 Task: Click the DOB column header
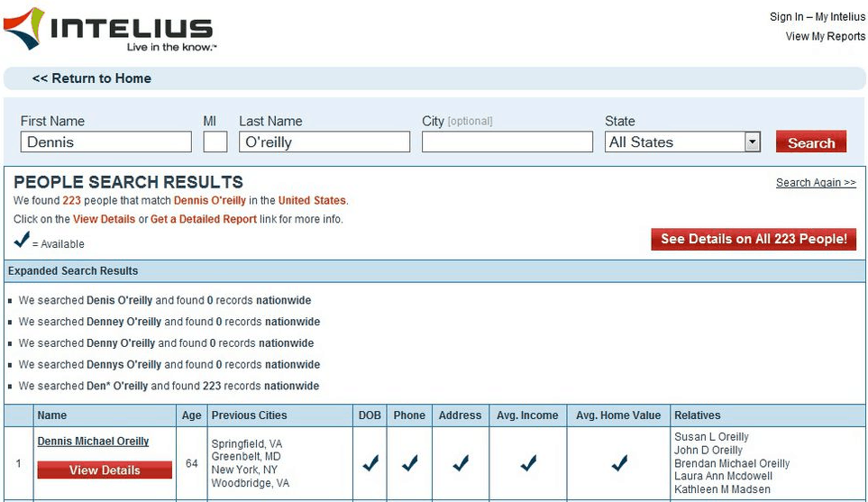[370, 415]
